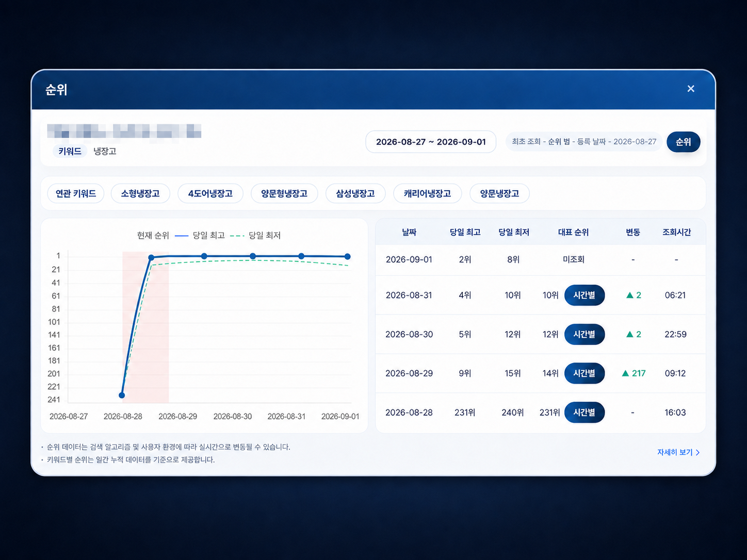Click the blurred product title
747x560 pixels.
click(x=124, y=131)
